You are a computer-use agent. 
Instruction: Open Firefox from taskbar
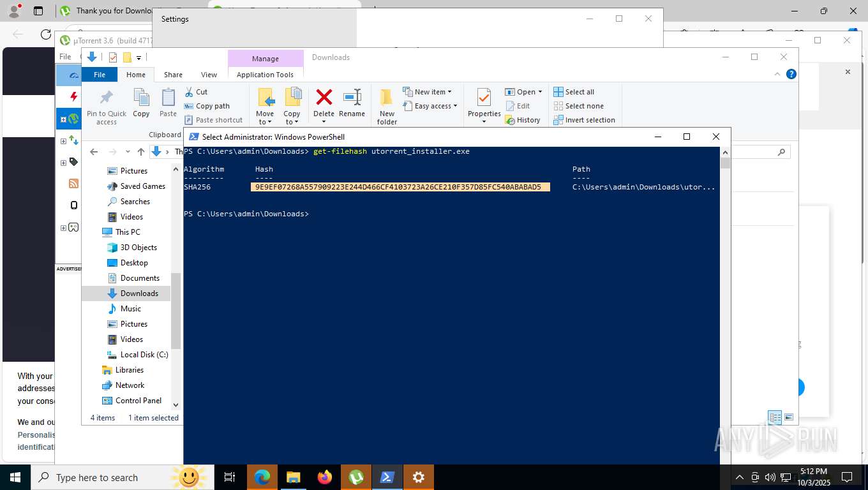click(325, 477)
